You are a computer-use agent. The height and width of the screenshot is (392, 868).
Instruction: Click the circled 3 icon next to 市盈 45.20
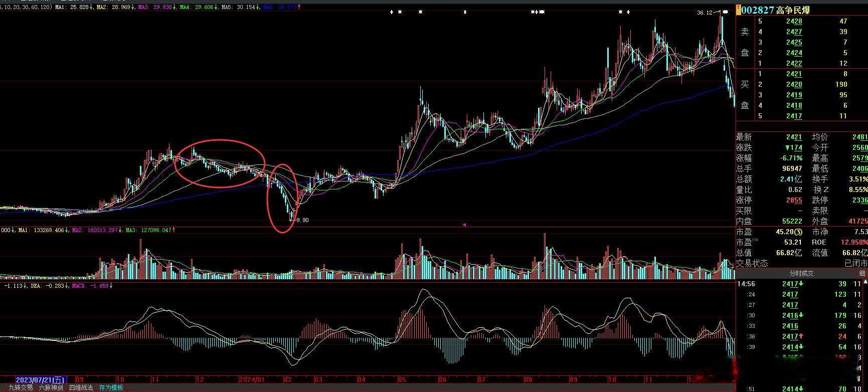click(799, 232)
